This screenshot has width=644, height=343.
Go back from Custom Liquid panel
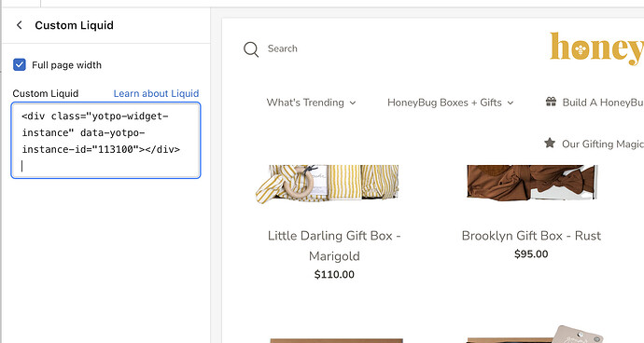[x=20, y=25]
